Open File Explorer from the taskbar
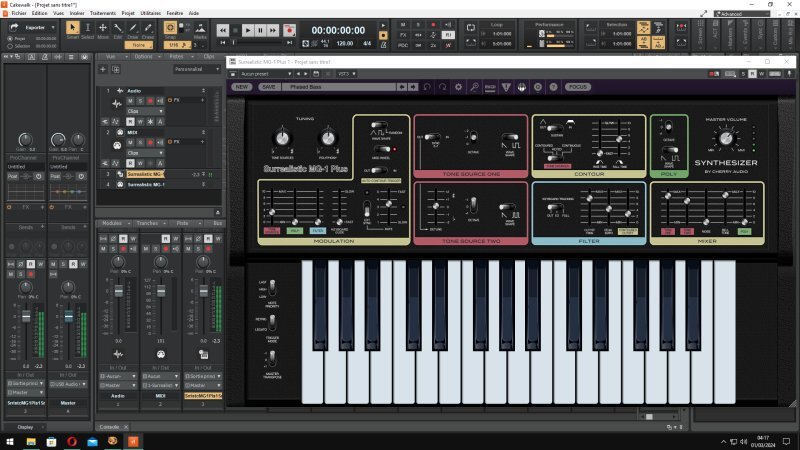Viewport: 800px width, 450px height. tap(31, 442)
